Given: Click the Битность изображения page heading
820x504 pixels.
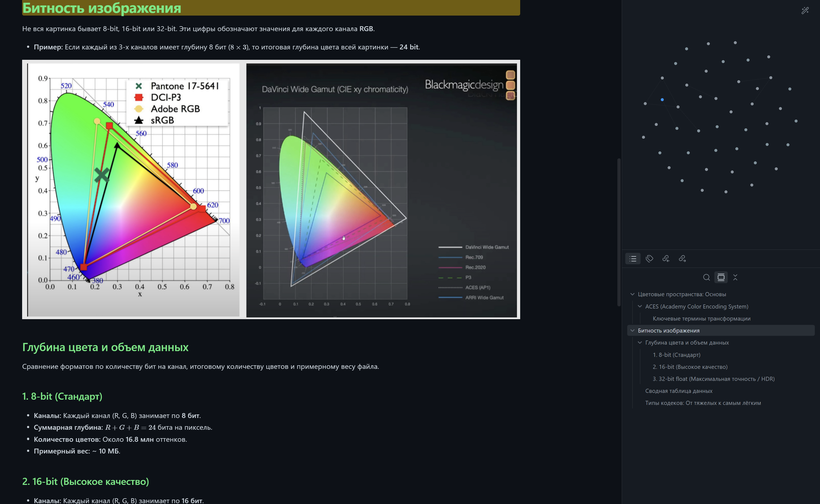Looking at the screenshot, I should pos(102,8).
